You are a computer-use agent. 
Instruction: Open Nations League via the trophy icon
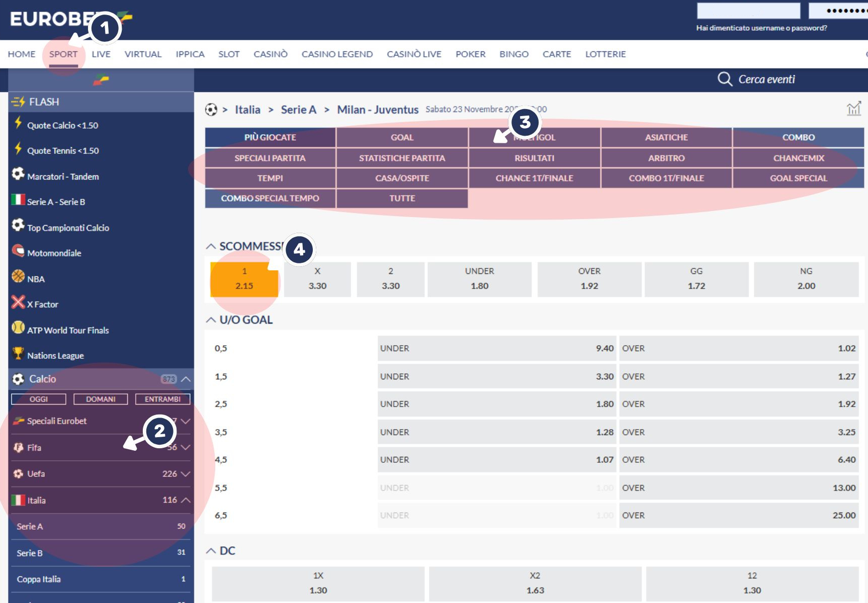[18, 355]
